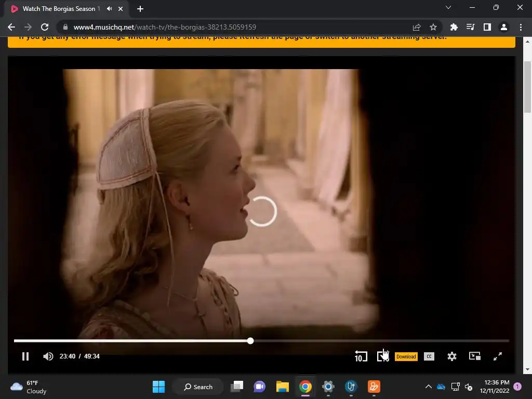Open Chrome extensions menu
Image resolution: width=532 pixels, height=399 pixels.
tap(454, 27)
